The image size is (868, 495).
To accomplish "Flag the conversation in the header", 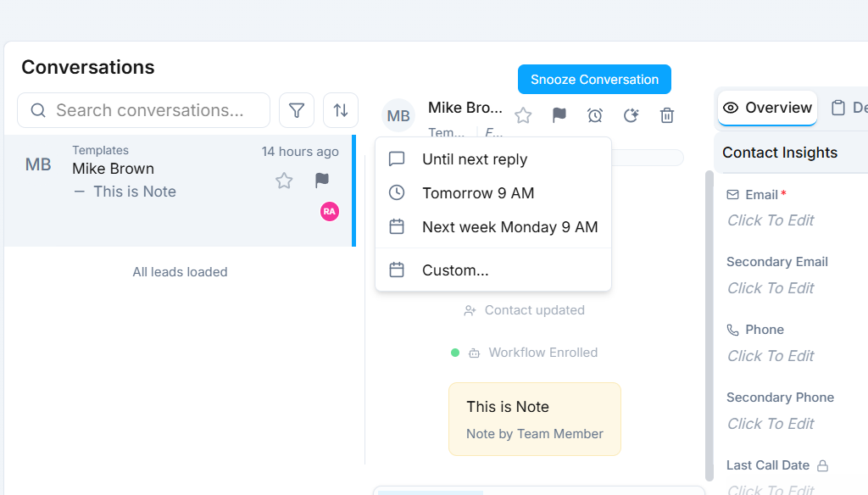I will [x=559, y=115].
